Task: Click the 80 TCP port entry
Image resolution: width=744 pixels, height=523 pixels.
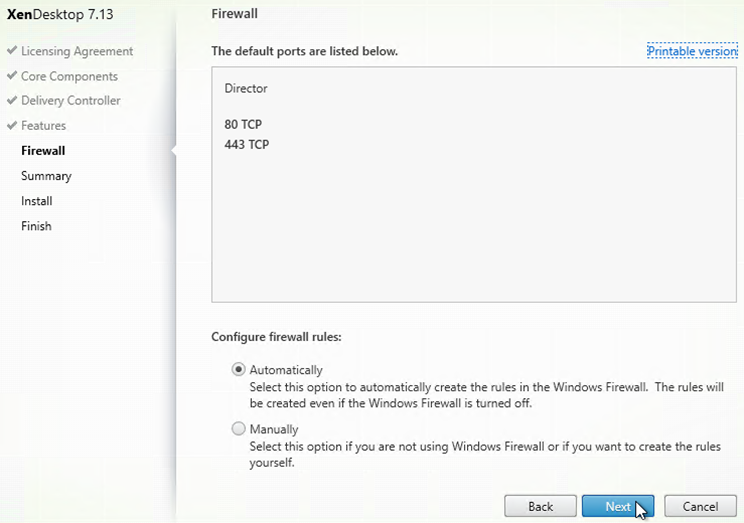Action: (x=243, y=124)
